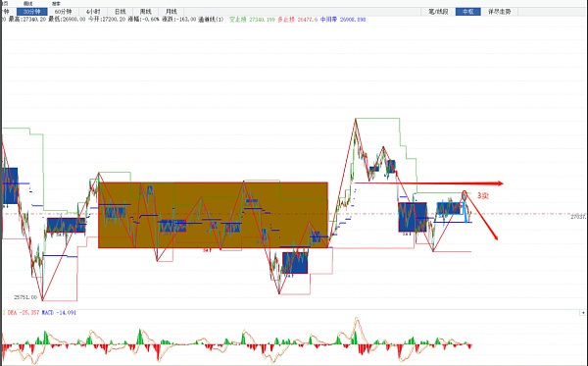Click the red 多止损 stop-loss label
Image resolution: width=588 pixels, height=366 pixels.
pyautogui.click(x=286, y=20)
